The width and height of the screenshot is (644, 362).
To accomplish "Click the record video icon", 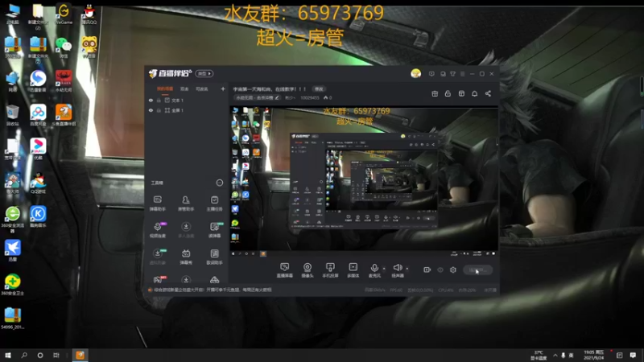I will (x=427, y=269).
